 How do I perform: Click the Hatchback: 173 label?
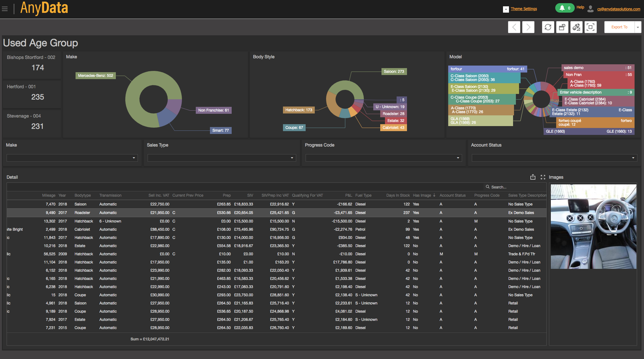click(x=299, y=110)
